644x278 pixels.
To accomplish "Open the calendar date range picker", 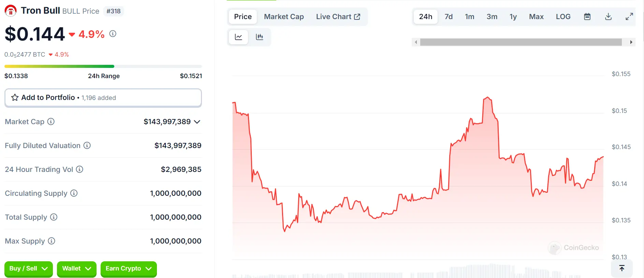I will 587,17.
